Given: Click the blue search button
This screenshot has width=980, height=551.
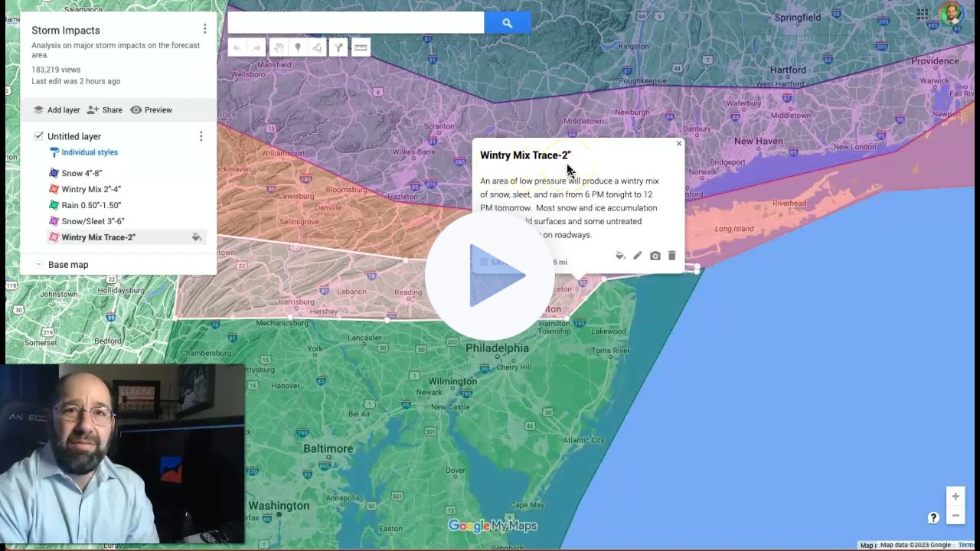Looking at the screenshot, I should 507,23.
